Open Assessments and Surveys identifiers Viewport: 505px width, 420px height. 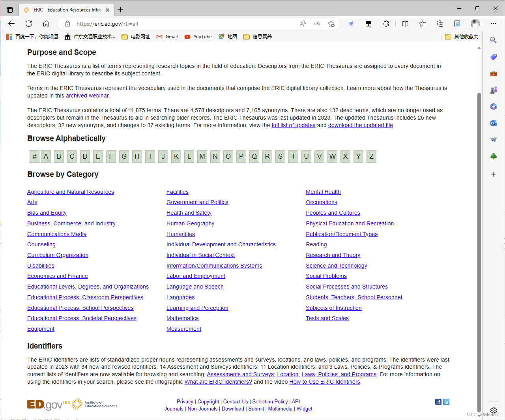(x=240, y=374)
